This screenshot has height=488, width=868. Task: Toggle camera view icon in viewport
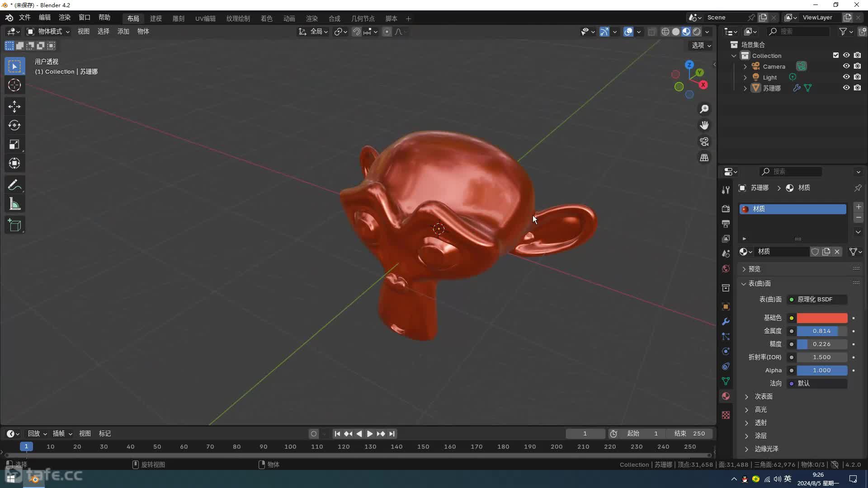704,141
